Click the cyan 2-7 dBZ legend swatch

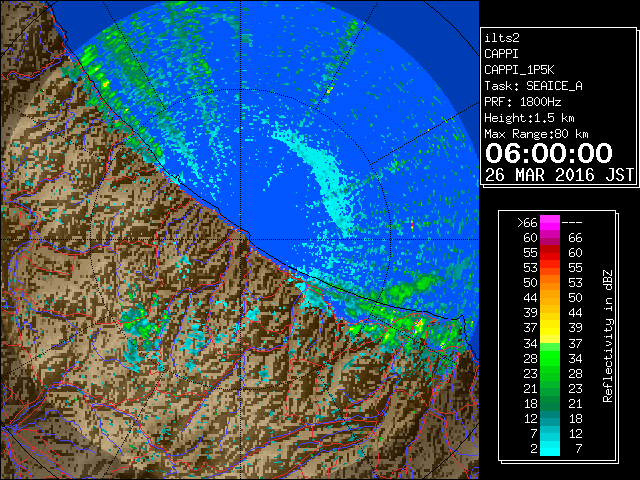[x=550, y=448]
